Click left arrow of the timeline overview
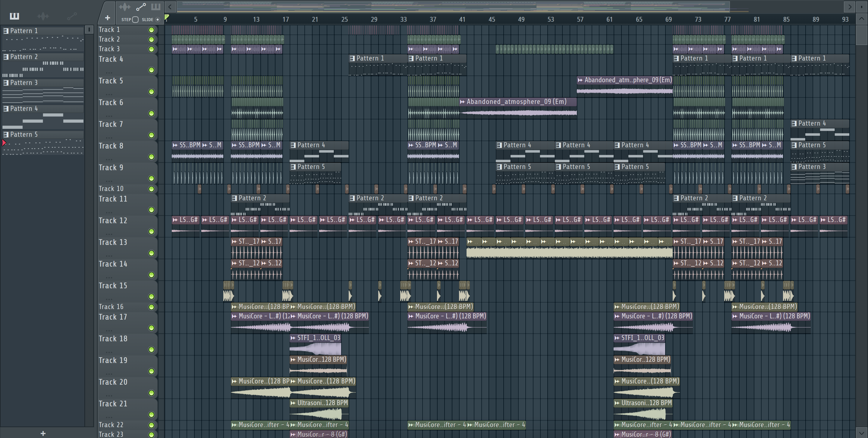Viewport: 868px width, 438px height. 170,7
